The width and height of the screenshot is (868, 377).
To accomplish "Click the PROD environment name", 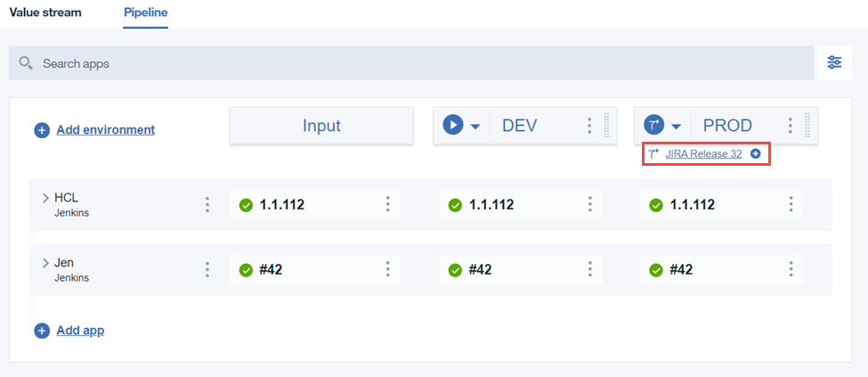I will pyautogui.click(x=727, y=126).
